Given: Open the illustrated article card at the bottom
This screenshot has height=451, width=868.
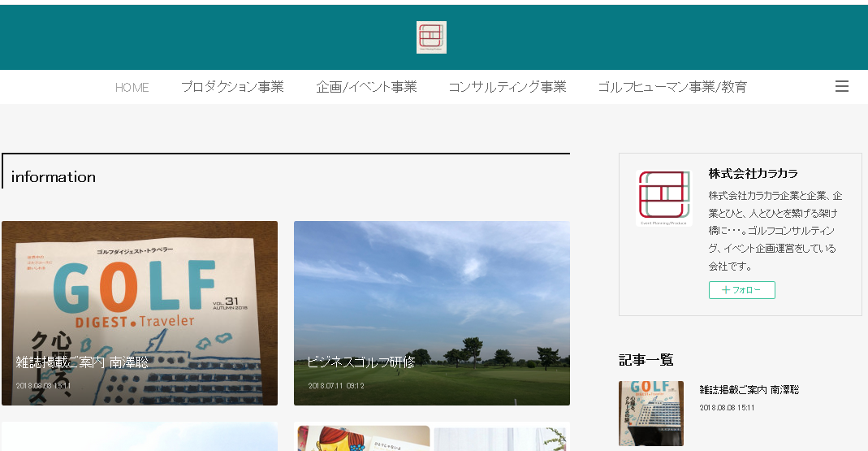Looking at the screenshot, I should 432,437.
